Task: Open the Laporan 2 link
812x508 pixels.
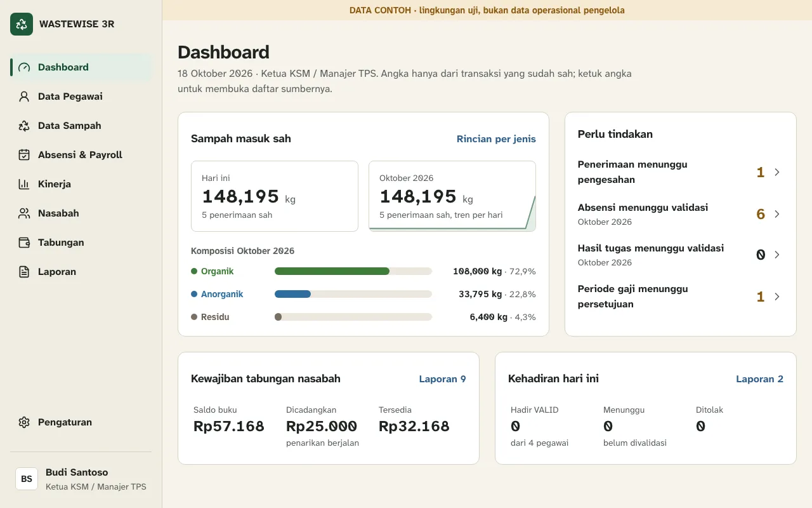Action: (x=759, y=379)
